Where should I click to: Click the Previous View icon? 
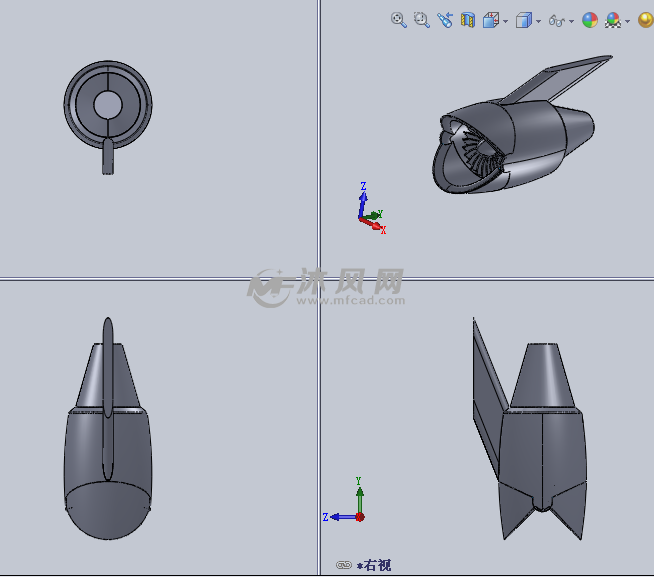click(445, 20)
